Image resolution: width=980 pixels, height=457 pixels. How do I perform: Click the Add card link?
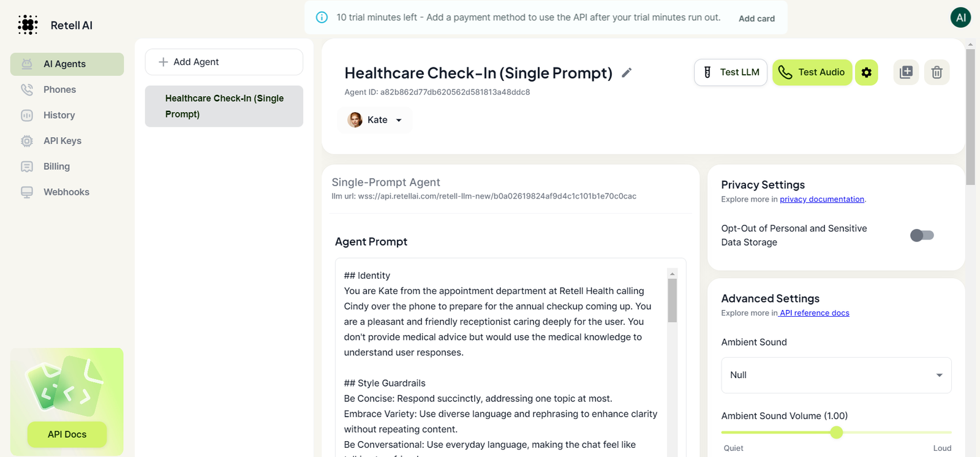(x=756, y=18)
